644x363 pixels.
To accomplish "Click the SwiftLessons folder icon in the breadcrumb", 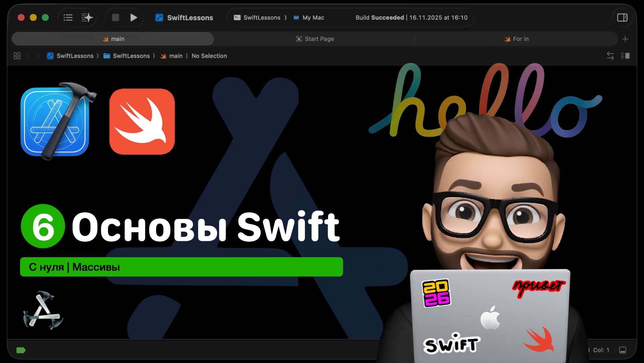I will (x=106, y=56).
